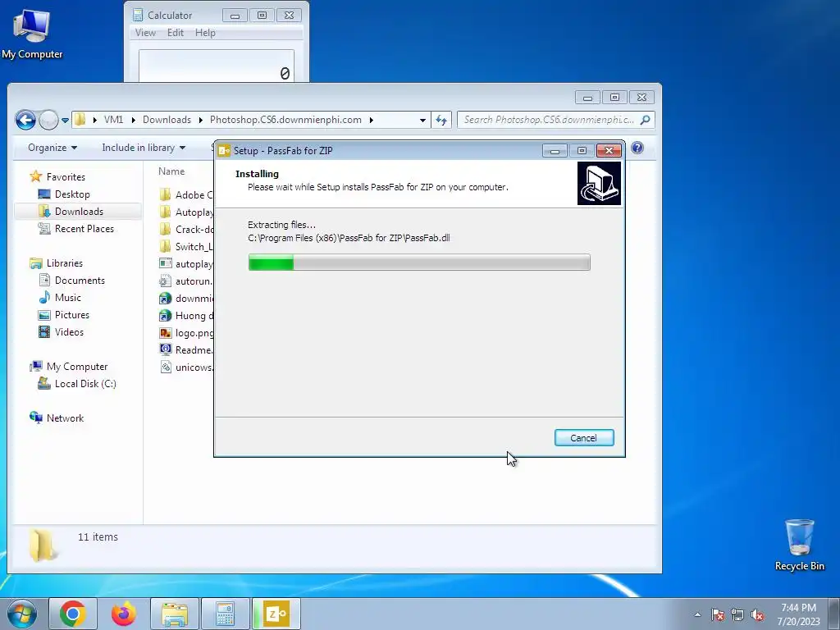
Task: Click the search magnifier icon
Action: [646, 120]
